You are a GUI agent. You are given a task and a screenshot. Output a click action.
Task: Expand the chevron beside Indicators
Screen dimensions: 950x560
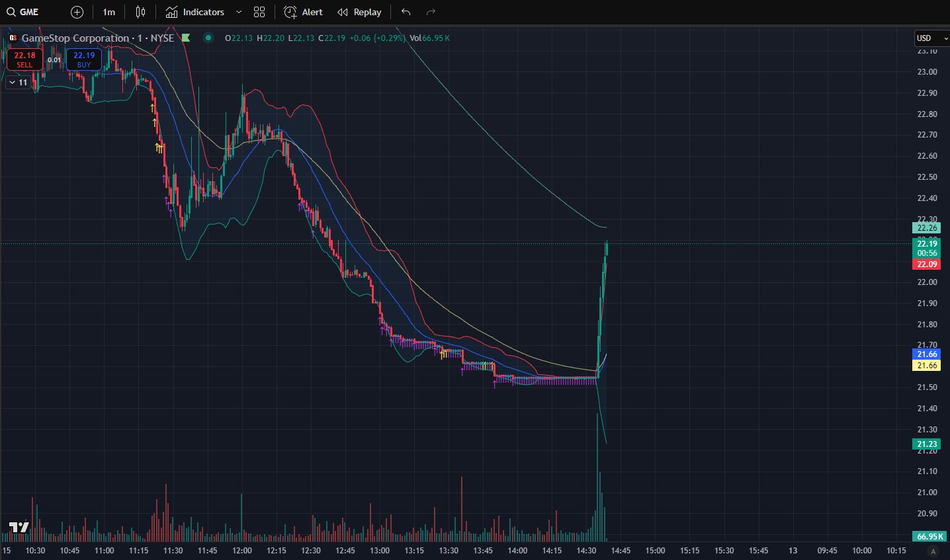[239, 12]
